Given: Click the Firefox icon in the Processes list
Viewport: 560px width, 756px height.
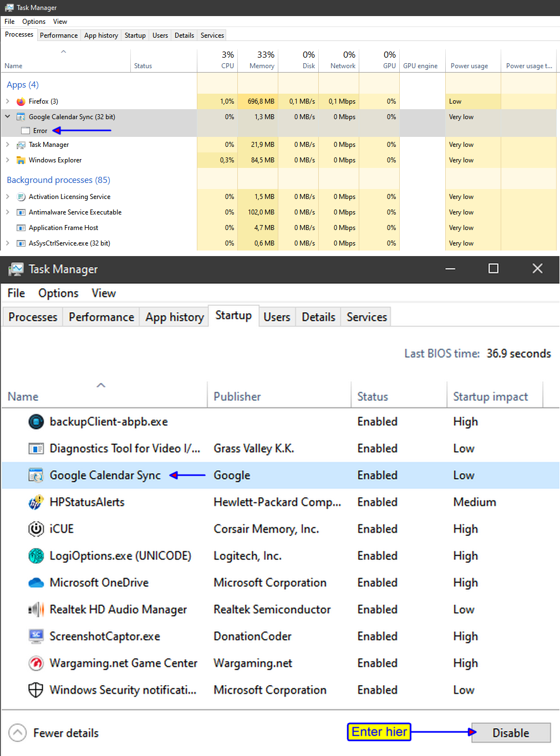Looking at the screenshot, I should point(21,101).
